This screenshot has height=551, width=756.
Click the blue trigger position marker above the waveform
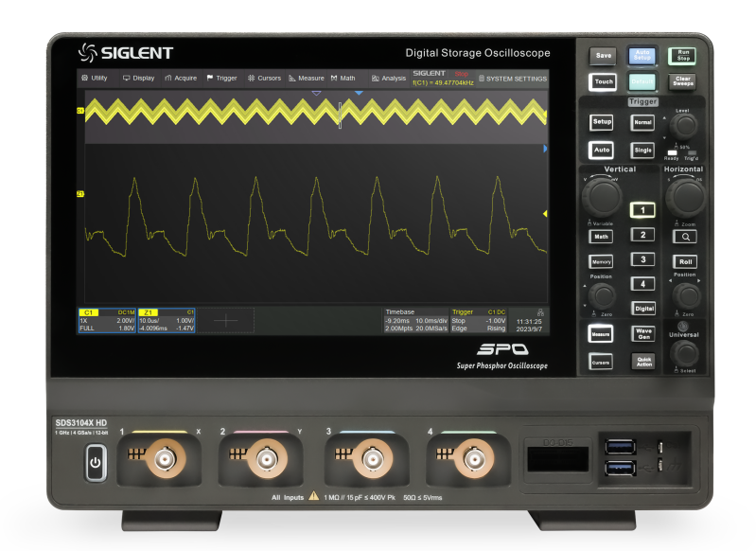359,93
